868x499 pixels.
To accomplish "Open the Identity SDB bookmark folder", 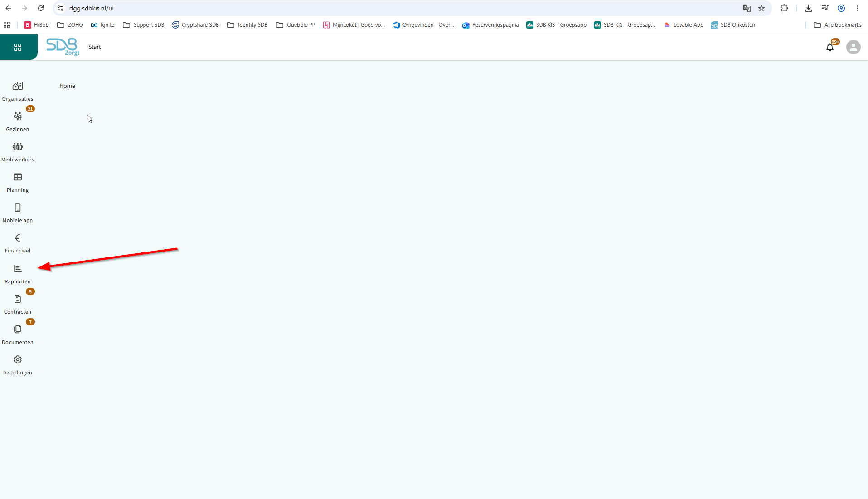I will 247,25.
